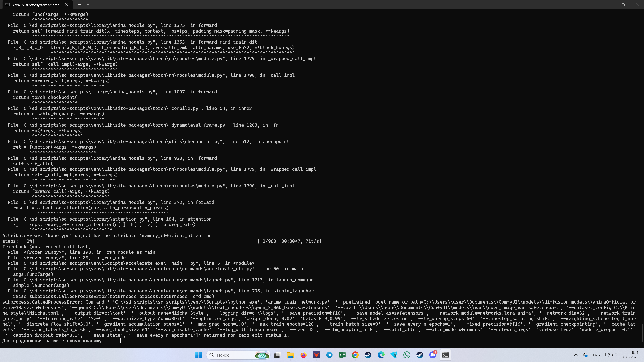Image resolution: width=644 pixels, height=362 pixels.
Task: Show hidden system tray icons
Action: coord(576,355)
